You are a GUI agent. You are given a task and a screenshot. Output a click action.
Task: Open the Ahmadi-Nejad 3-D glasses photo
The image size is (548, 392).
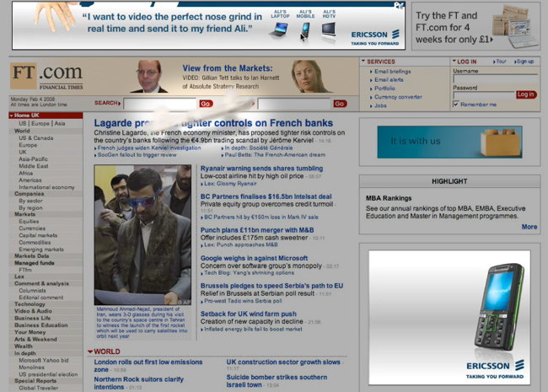coord(142,235)
